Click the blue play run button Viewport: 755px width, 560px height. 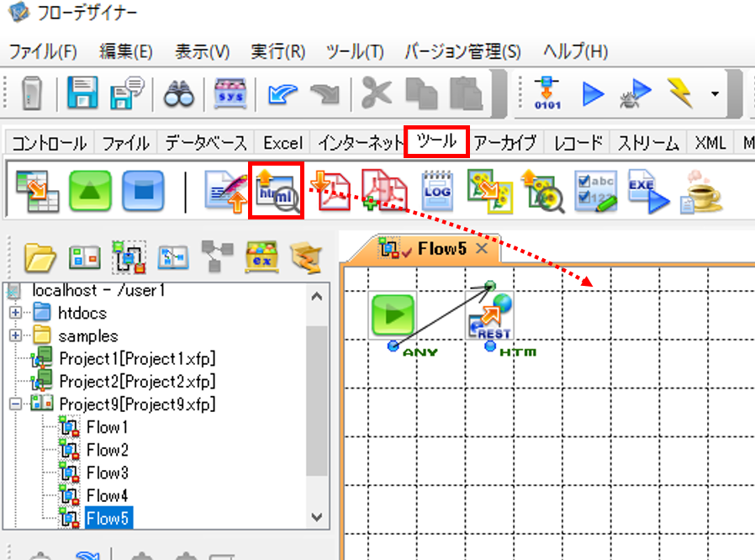(x=592, y=93)
